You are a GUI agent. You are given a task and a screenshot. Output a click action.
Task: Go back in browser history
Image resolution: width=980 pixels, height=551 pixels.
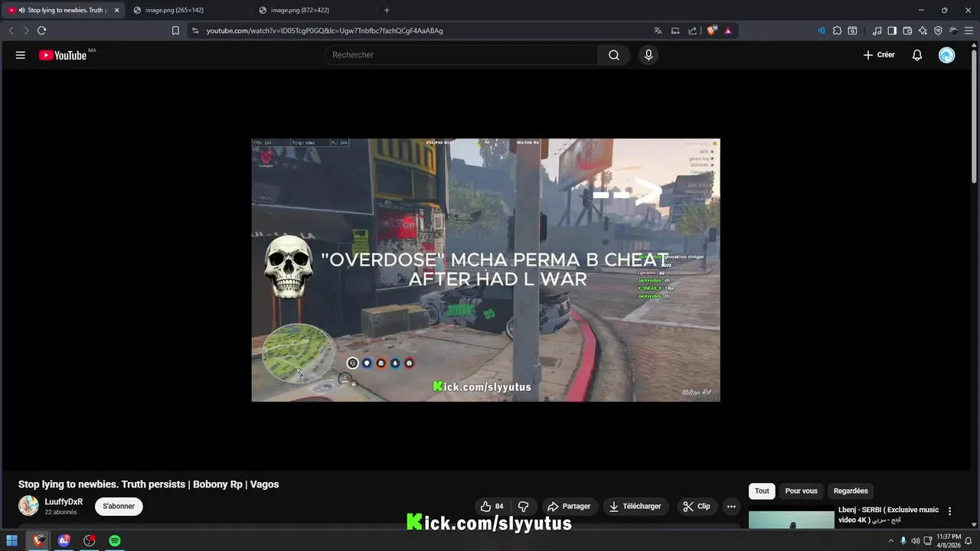tap(11, 31)
